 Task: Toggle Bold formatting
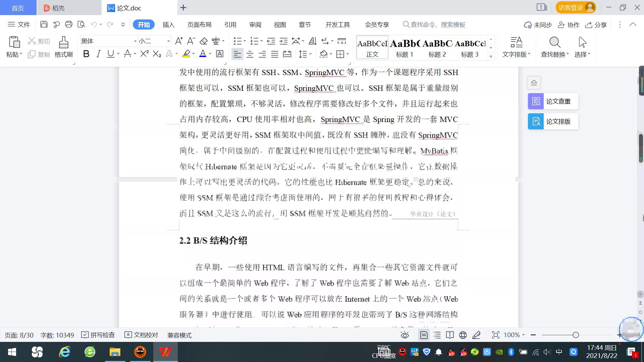coord(86,54)
